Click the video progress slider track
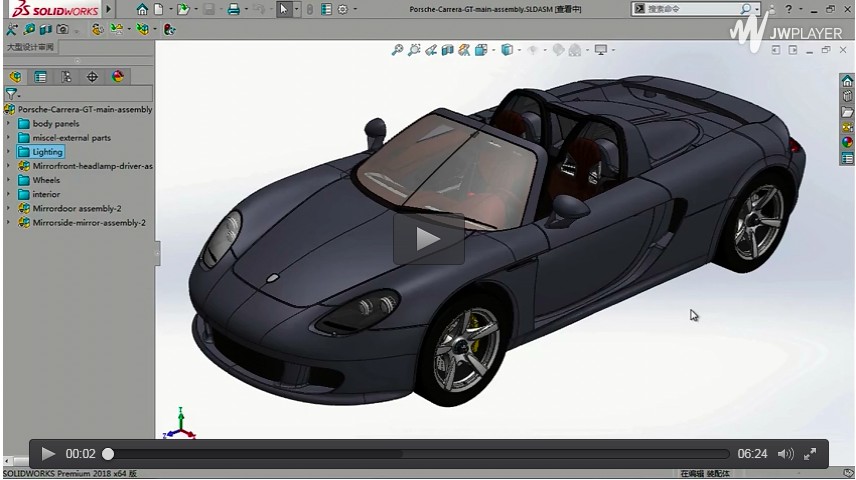The height and width of the screenshot is (480, 856). point(420,454)
